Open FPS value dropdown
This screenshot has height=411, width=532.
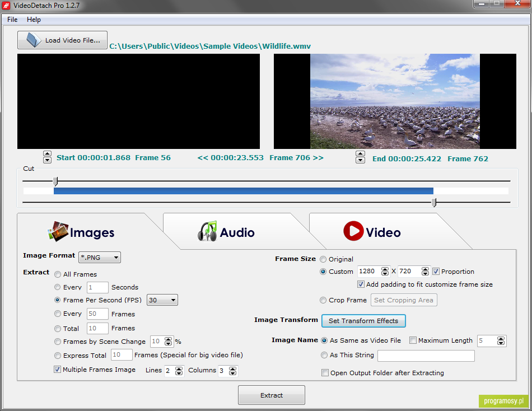162,300
